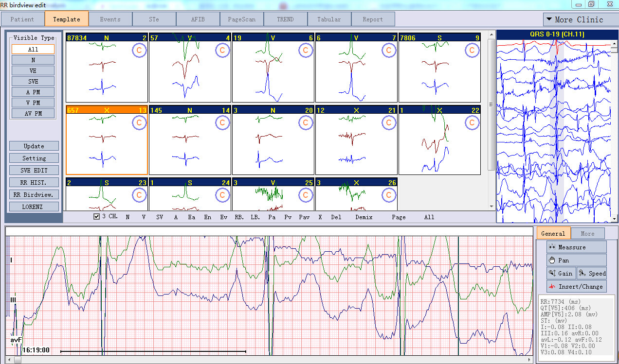Screen dimensions: 619x364
Task: Select the 657 X template thumbnail
Action: tap(107, 140)
